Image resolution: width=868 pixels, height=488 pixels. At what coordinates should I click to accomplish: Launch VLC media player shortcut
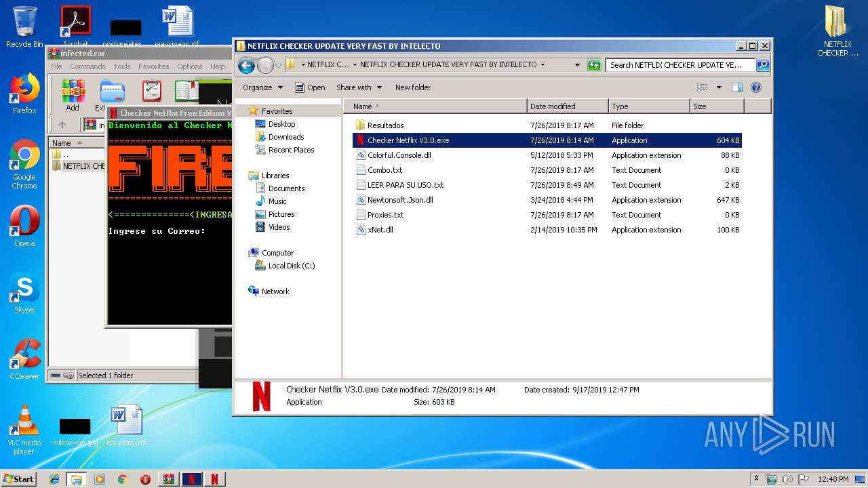24,430
